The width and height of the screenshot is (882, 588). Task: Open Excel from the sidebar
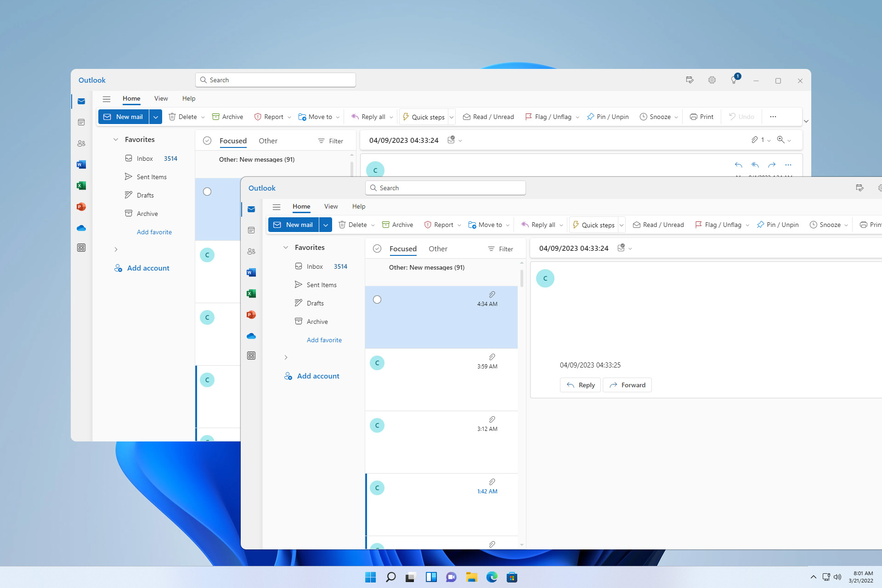point(251,293)
